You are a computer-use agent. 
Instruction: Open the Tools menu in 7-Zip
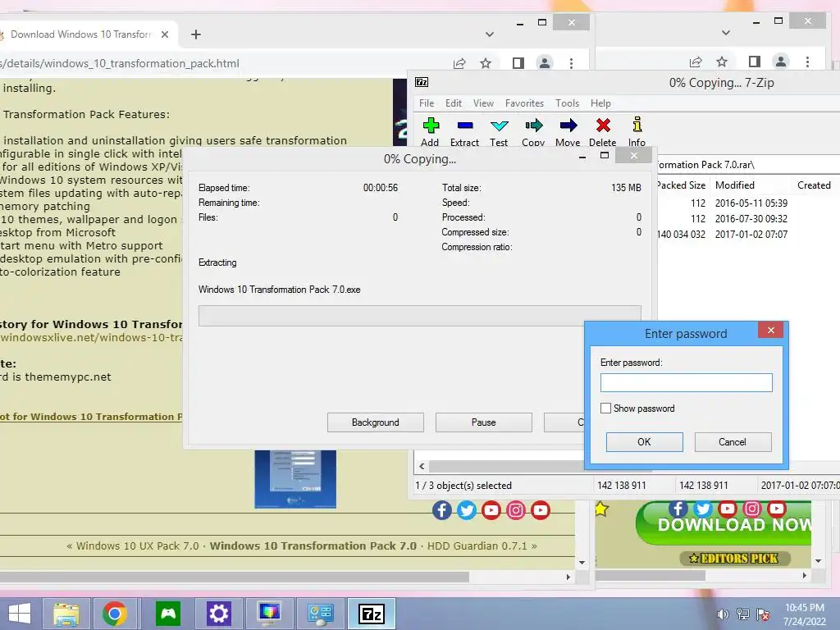pos(567,103)
